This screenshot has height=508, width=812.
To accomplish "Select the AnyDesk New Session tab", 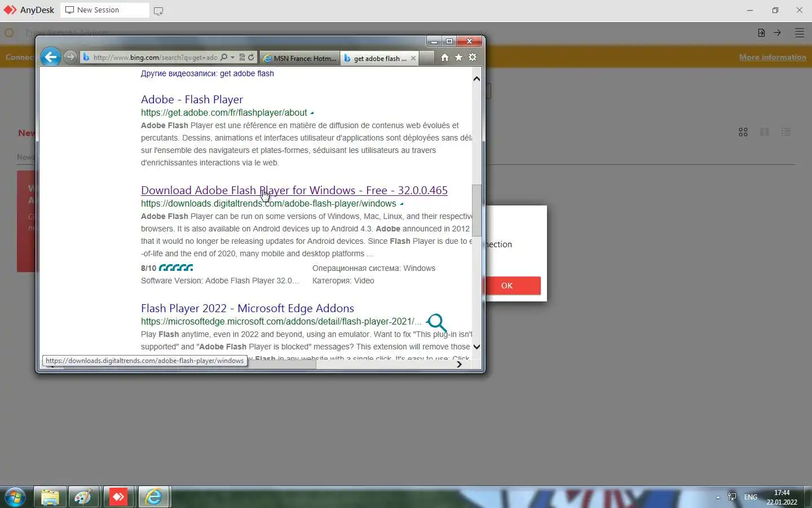I will 105,10.
